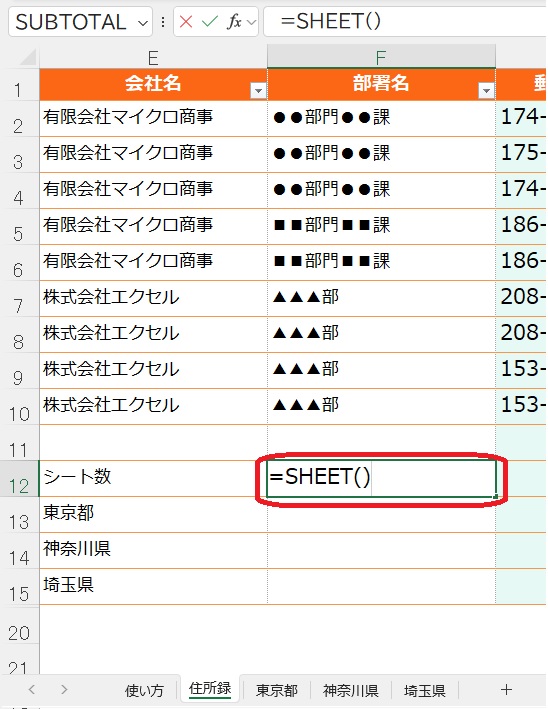Image resolution: width=548 pixels, height=709 pixels.
Task: Open the 使い方 sheet tab
Action: click(144, 690)
